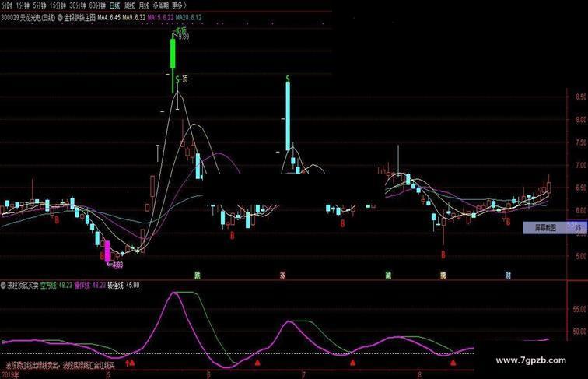Screen dimensions: 588x379
Task: Click the rightmost B buy marker
Action: [508, 222]
